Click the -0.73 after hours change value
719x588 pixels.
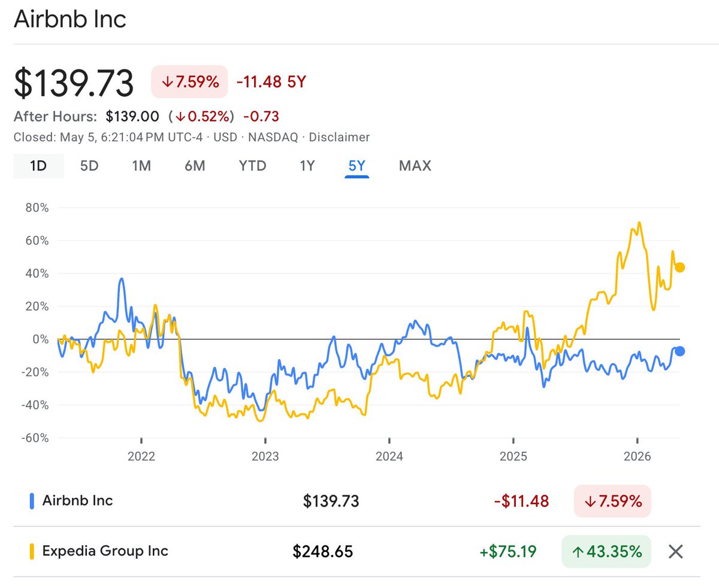[x=261, y=116]
